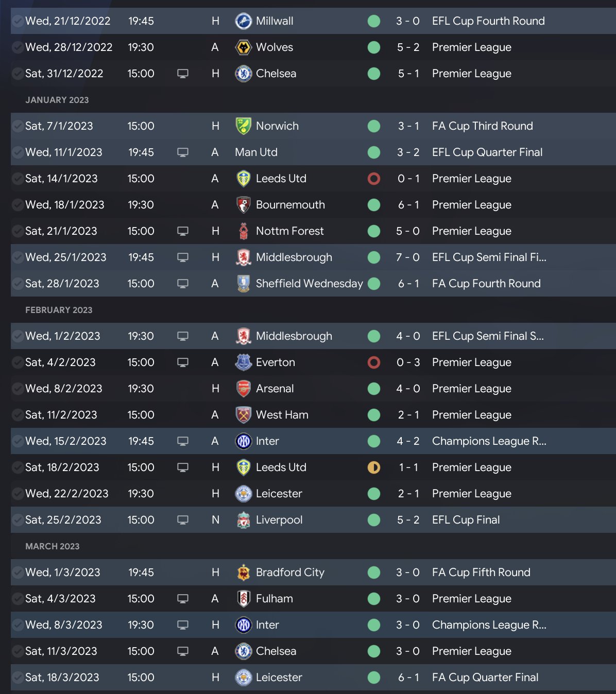Click the Liverpool club crest
The image size is (616, 694).
pos(243,520)
